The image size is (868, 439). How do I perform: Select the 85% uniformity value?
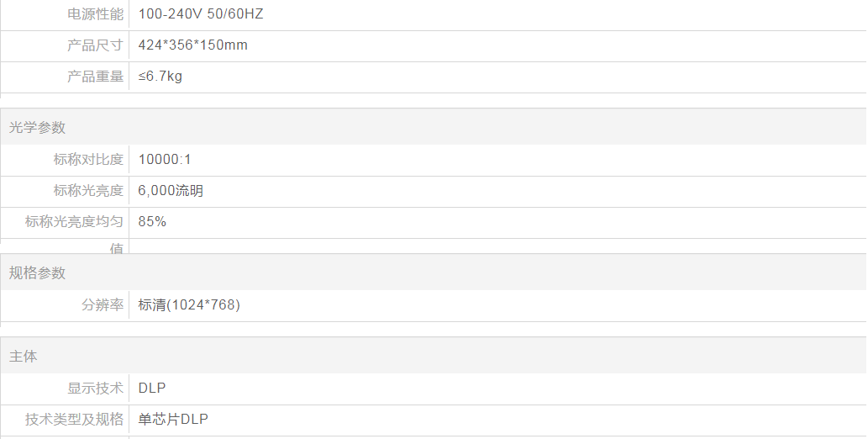[x=152, y=222]
